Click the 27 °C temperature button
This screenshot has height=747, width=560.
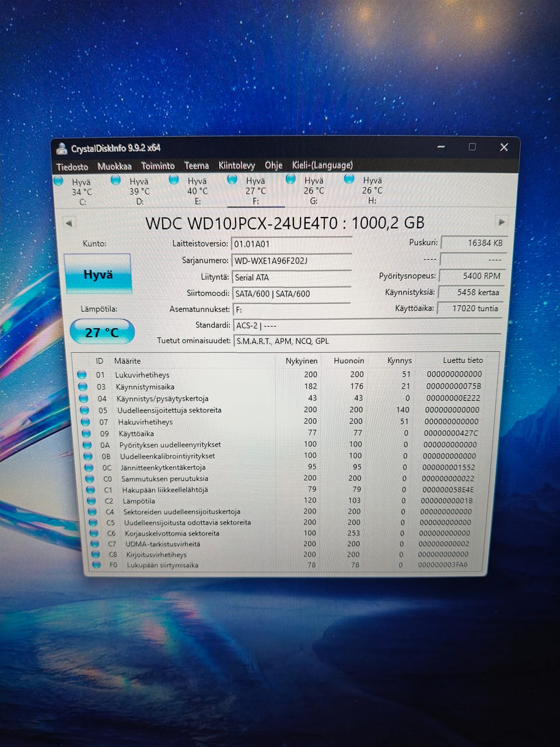[x=102, y=332]
